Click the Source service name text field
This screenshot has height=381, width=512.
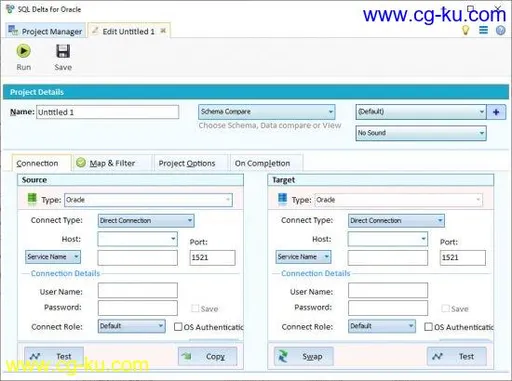pyautogui.click(x=138, y=258)
